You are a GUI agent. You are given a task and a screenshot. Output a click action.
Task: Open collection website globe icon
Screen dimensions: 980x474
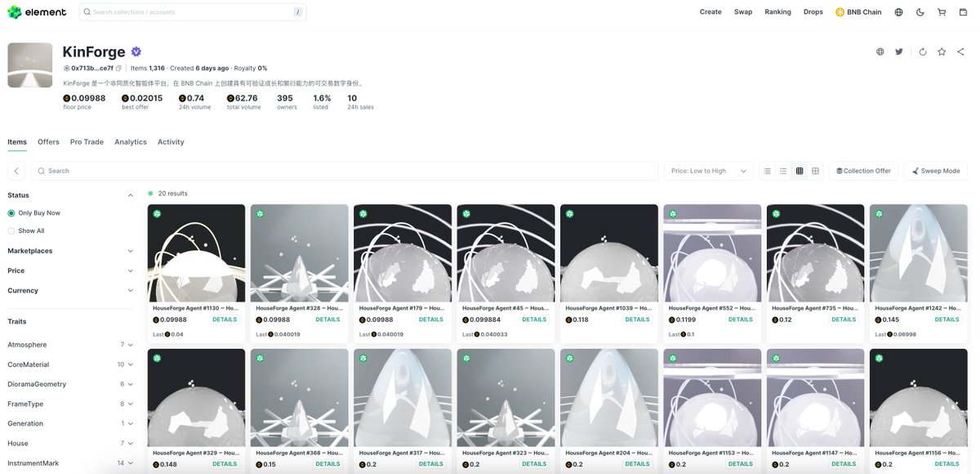click(x=880, y=51)
